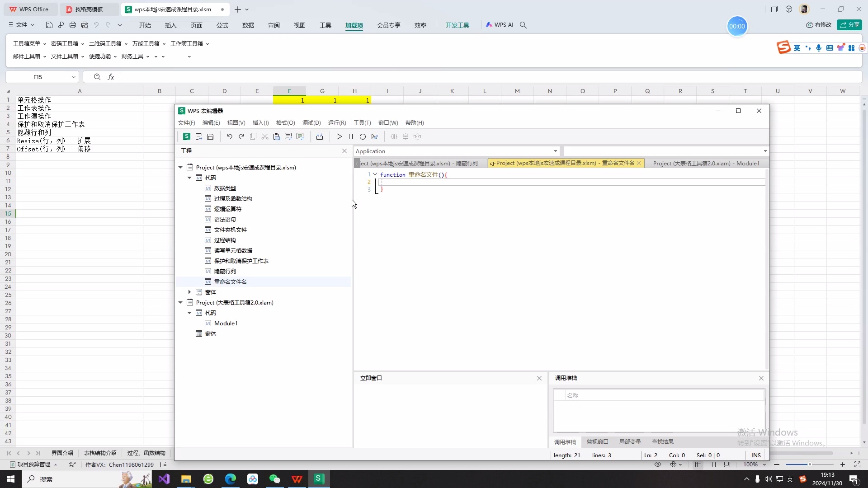This screenshot has width=868, height=488.
Task: Toggle 项目预算管理 checkbox at bottom left
Action: 12,465
